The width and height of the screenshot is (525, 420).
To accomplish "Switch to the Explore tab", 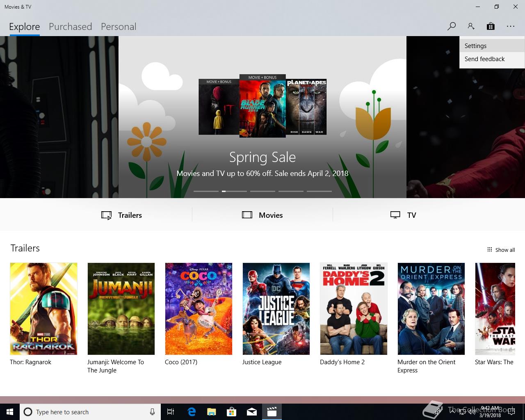I will pyautogui.click(x=25, y=27).
